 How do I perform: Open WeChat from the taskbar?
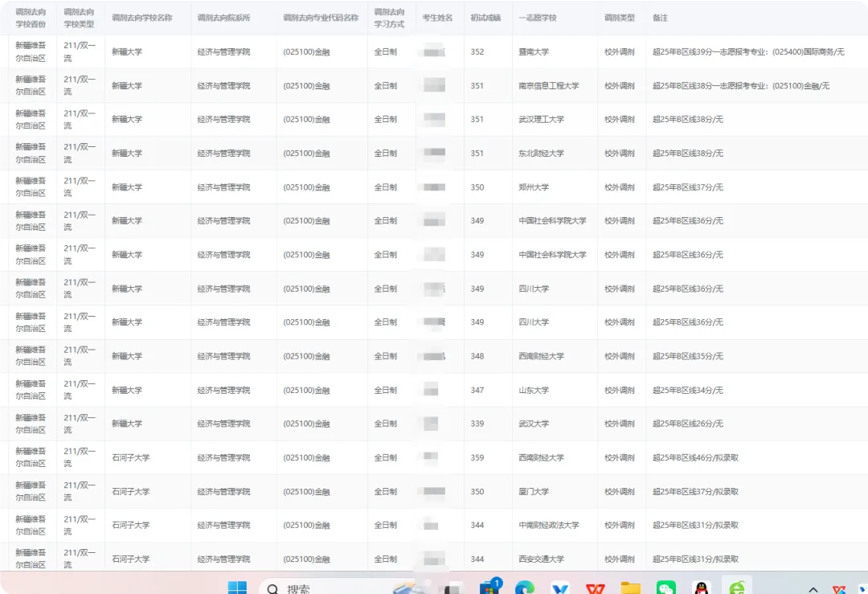tap(666, 588)
